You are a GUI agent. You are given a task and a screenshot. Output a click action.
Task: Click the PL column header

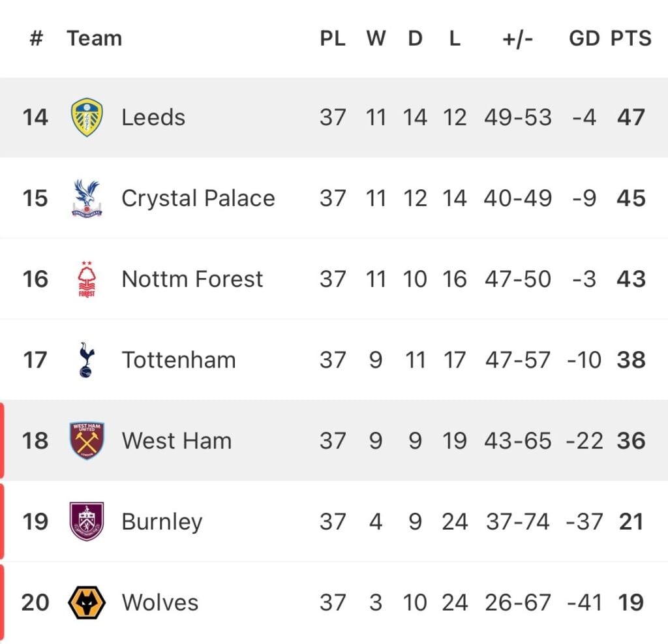(x=332, y=38)
